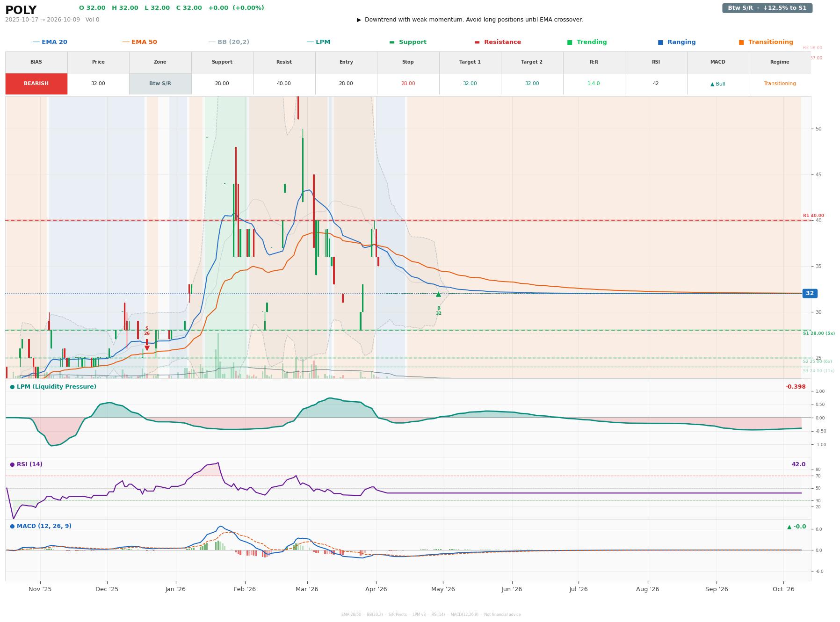Click the OHLC readout O 32.00
The image size is (840, 622).
point(92,8)
